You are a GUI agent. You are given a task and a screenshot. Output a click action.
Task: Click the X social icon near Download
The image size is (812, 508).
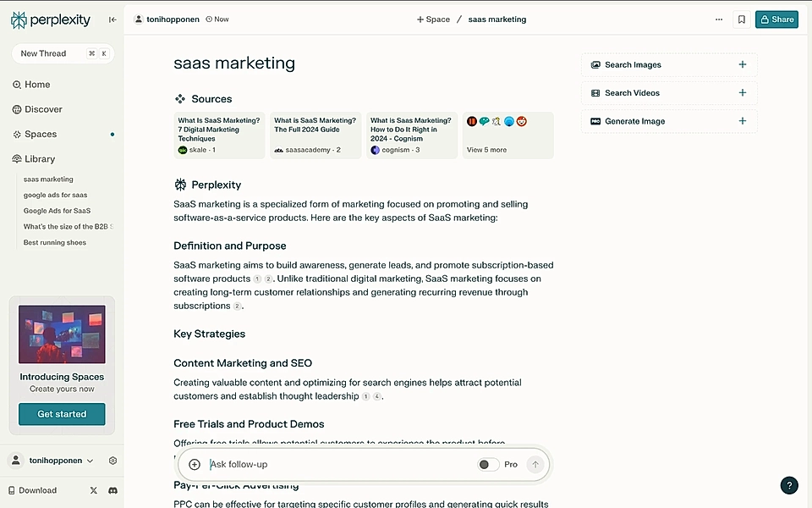coord(95,490)
